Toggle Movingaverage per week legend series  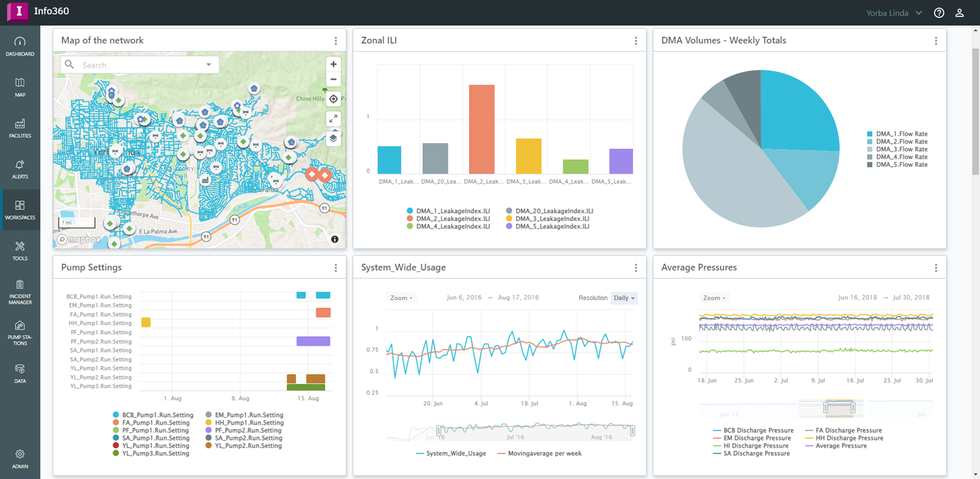tap(539, 453)
